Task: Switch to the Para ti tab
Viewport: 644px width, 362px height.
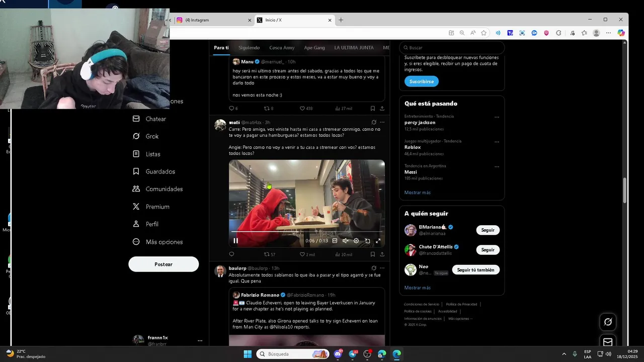Action: (x=221, y=48)
